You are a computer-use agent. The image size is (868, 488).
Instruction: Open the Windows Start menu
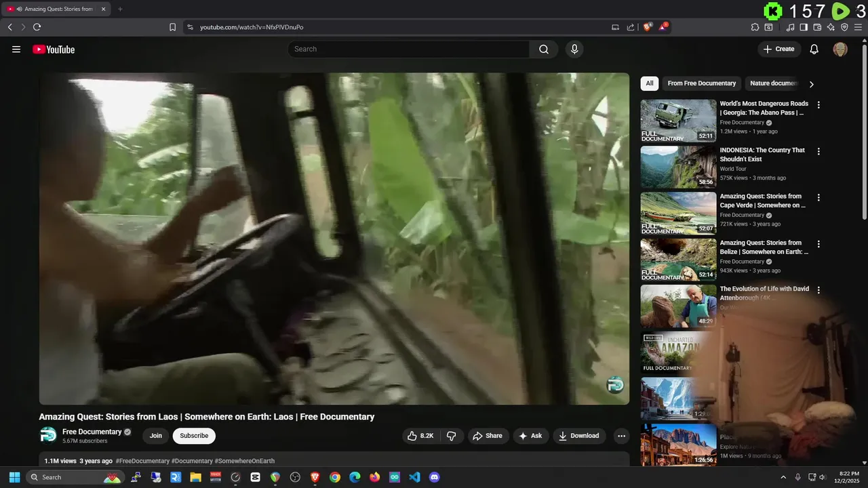pos(14,477)
